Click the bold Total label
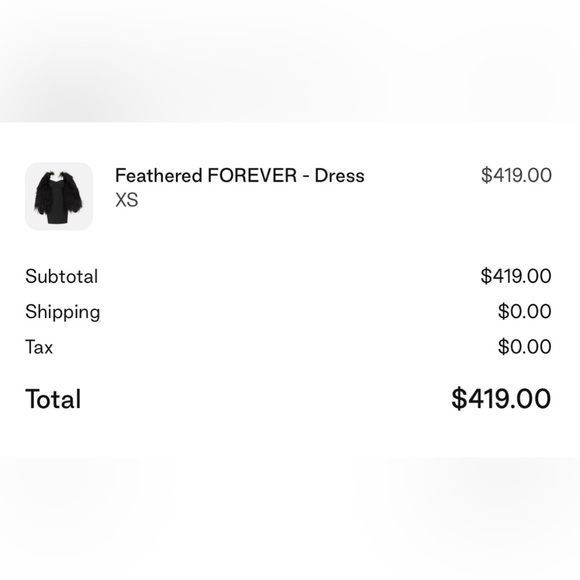This screenshot has height=580, width=580. point(53,399)
